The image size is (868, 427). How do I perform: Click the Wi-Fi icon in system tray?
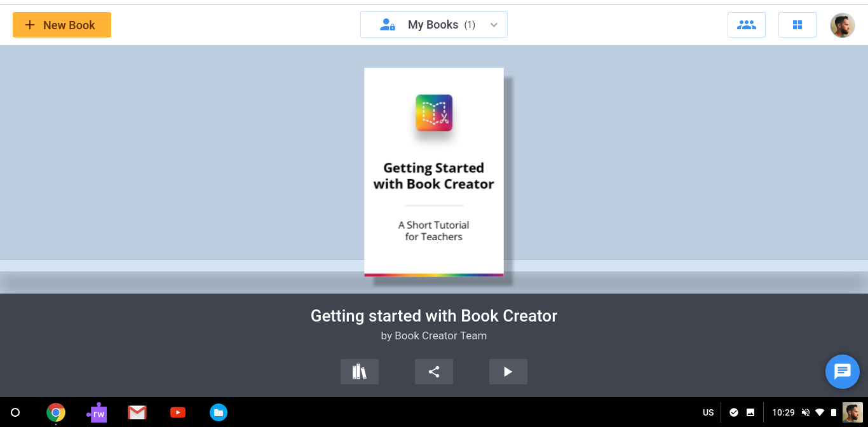pos(820,412)
